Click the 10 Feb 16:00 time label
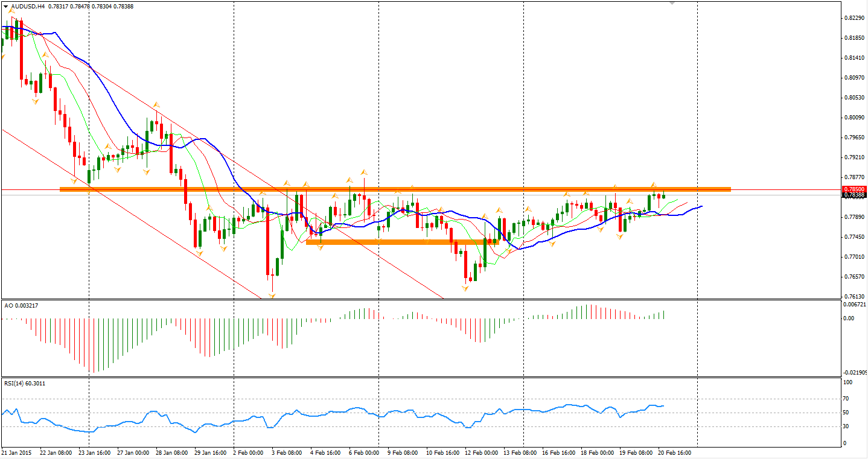The image size is (868, 459). [442, 452]
